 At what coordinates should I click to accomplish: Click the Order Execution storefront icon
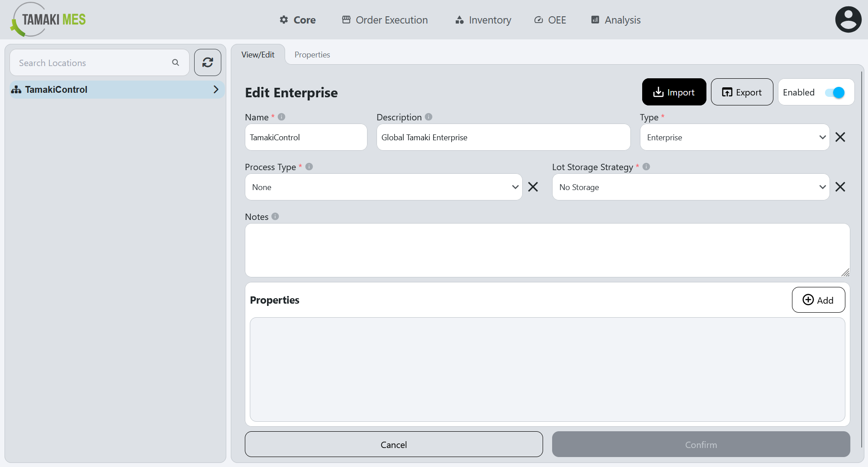[x=346, y=19]
